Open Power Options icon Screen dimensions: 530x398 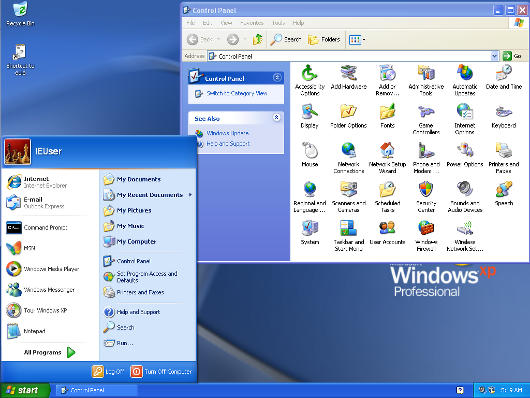465,155
